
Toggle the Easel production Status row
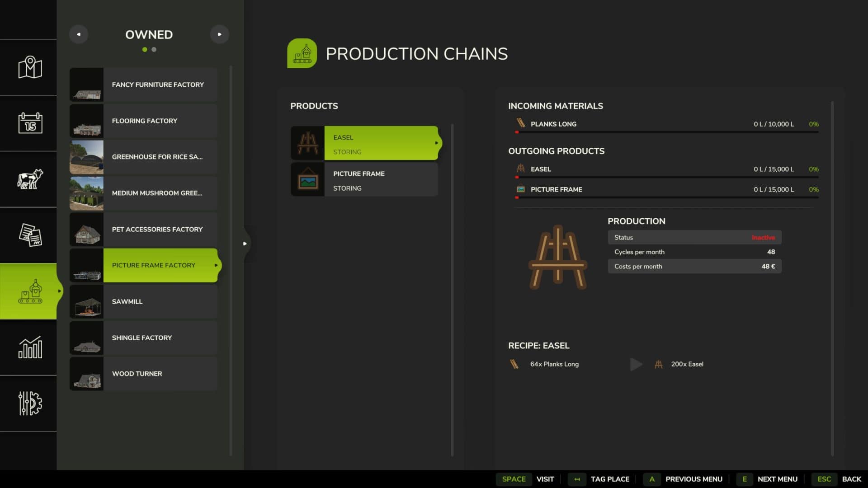694,237
